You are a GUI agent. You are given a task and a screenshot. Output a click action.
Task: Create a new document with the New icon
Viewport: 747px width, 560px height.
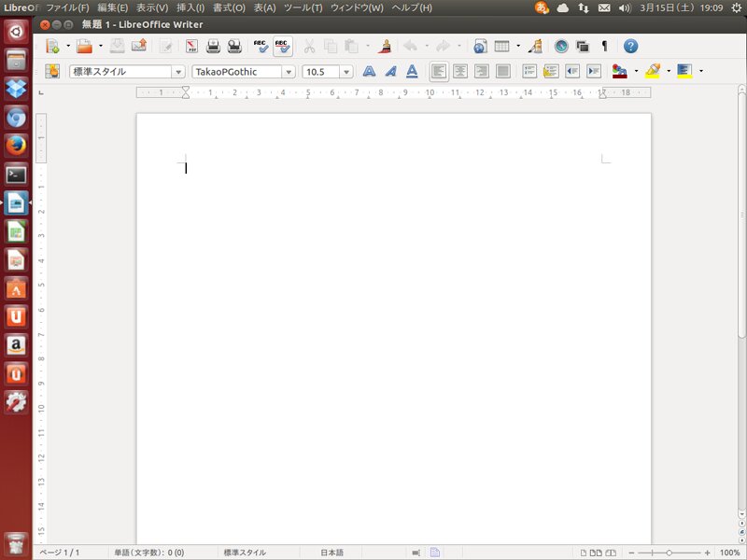coord(52,46)
